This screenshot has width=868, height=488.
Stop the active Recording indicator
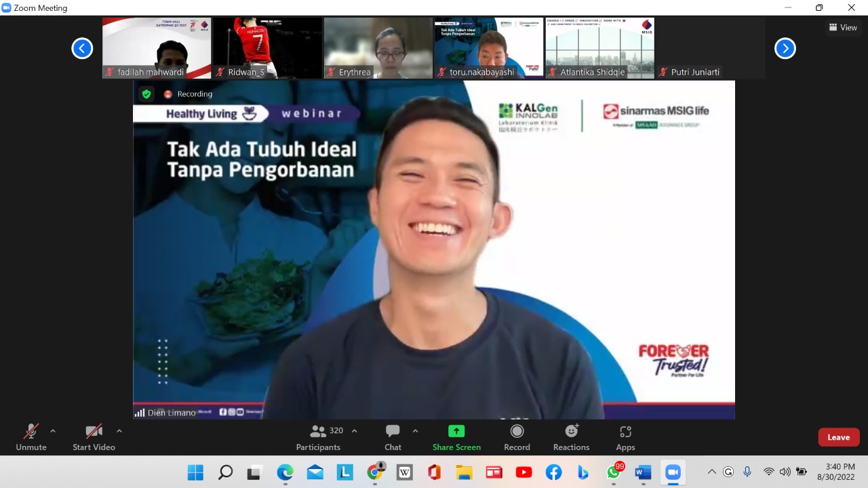pos(167,94)
